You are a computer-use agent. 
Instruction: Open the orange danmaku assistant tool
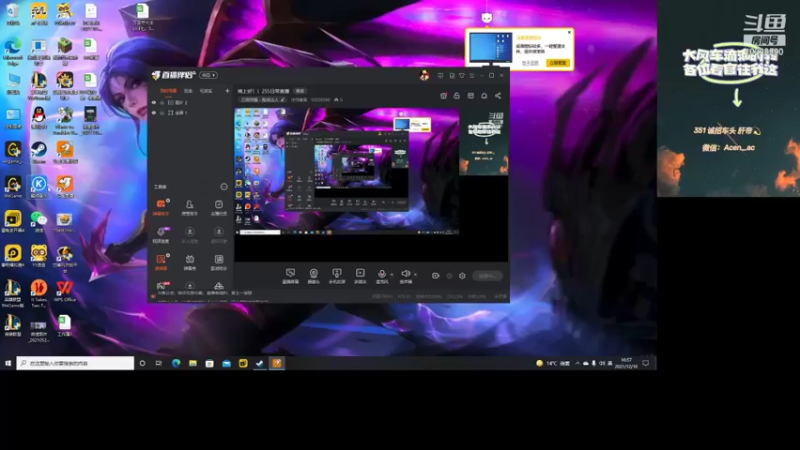click(161, 207)
